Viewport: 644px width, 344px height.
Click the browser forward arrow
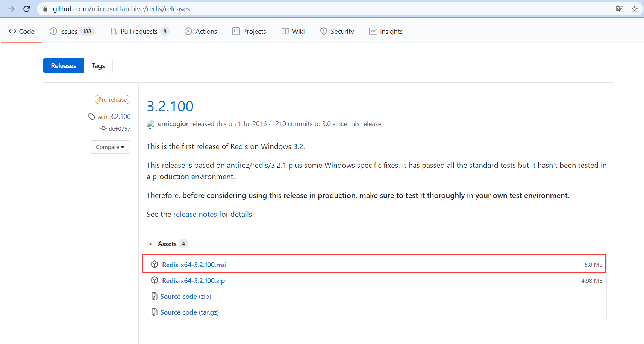click(x=11, y=9)
